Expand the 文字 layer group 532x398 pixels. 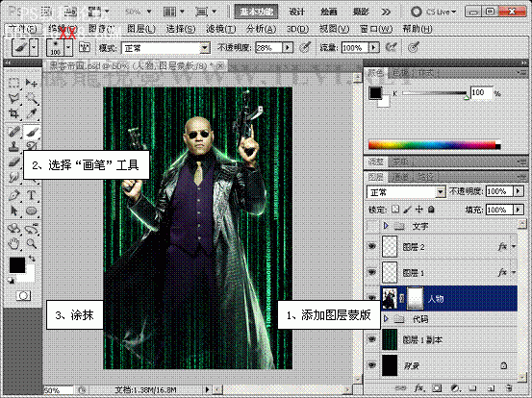(x=386, y=226)
